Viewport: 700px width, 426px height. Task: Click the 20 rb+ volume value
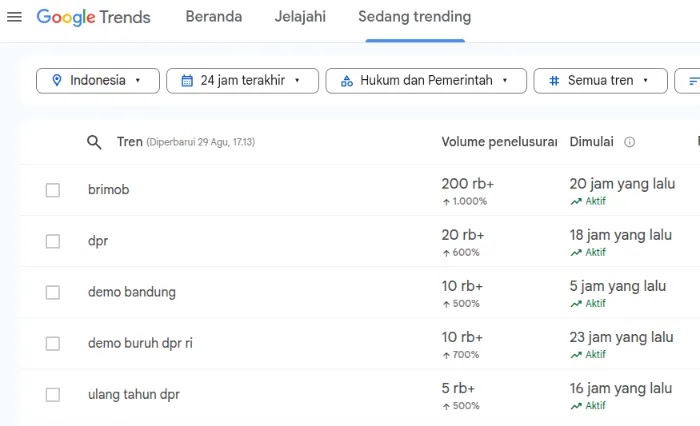tap(463, 235)
